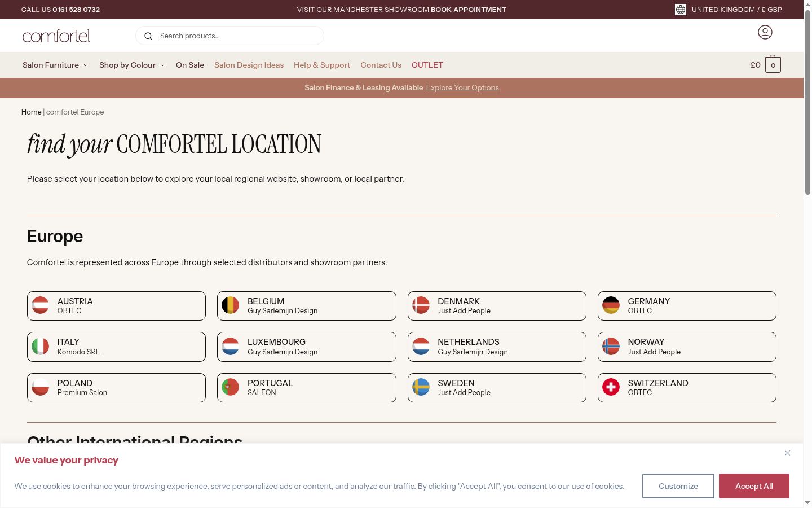Select Premium Salon under POLAND
Viewport: 812px width, 508px height.
click(x=82, y=393)
